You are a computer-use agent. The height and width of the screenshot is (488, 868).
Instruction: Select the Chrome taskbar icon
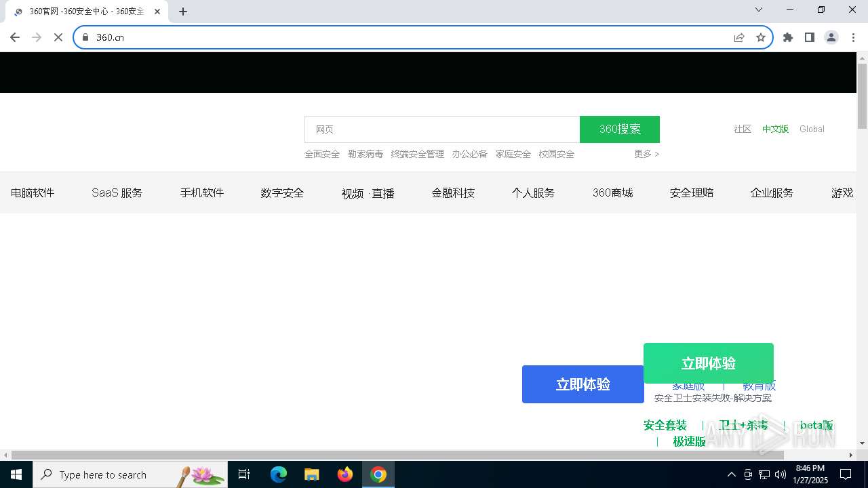[x=378, y=474]
